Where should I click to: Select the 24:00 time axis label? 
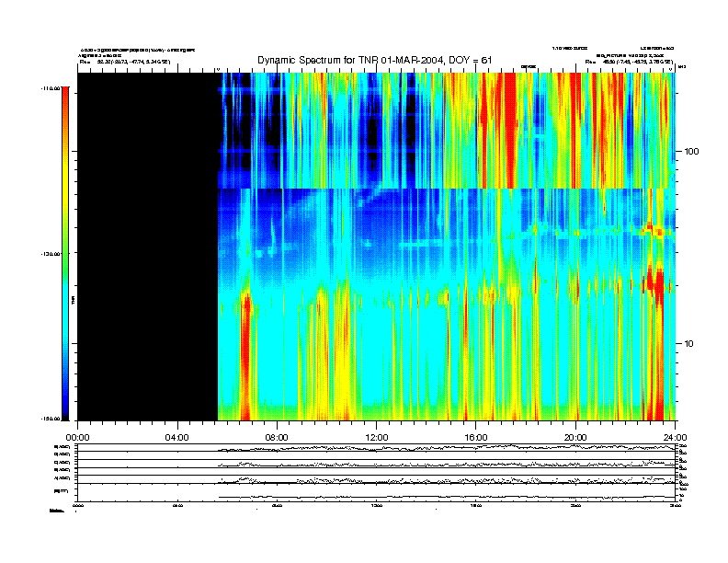(x=676, y=438)
